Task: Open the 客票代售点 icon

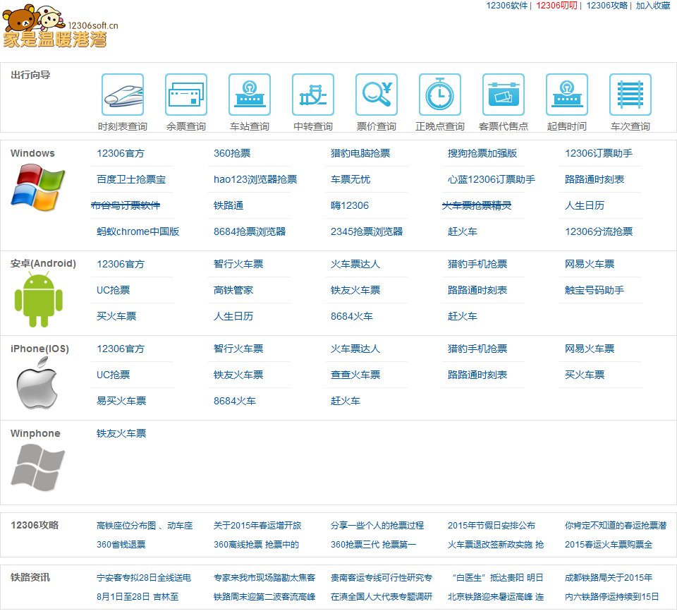Action: pos(504,95)
